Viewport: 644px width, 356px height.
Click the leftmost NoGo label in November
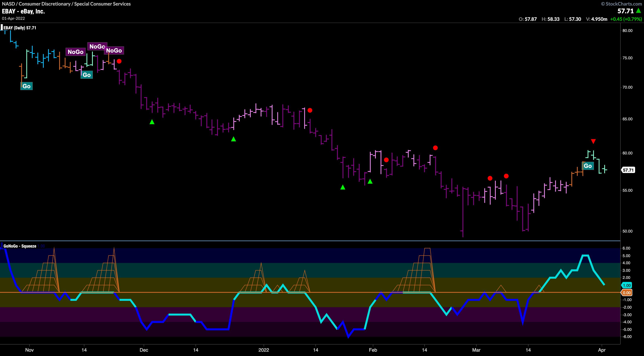[x=75, y=52]
